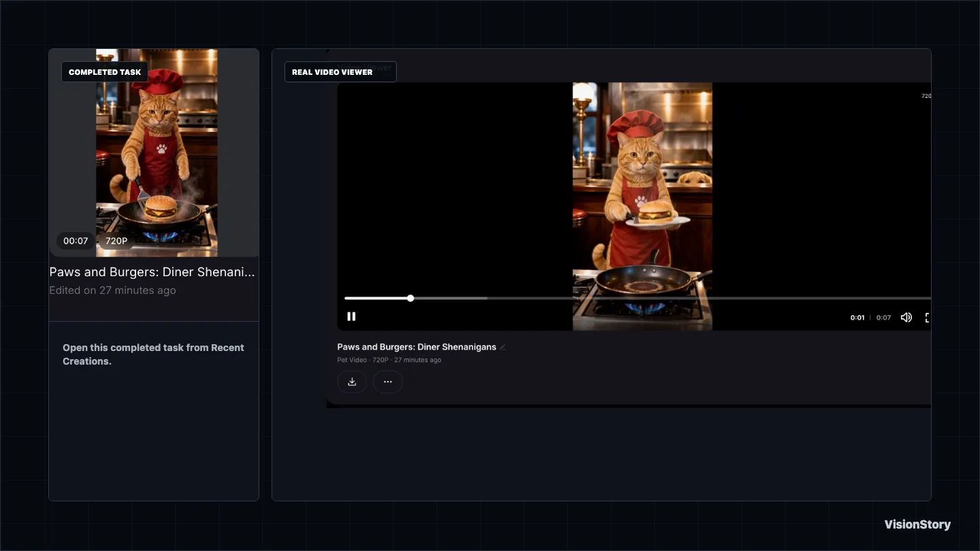Mute the video with the speaker icon
The width and height of the screenshot is (980, 551).
pos(906,318)
